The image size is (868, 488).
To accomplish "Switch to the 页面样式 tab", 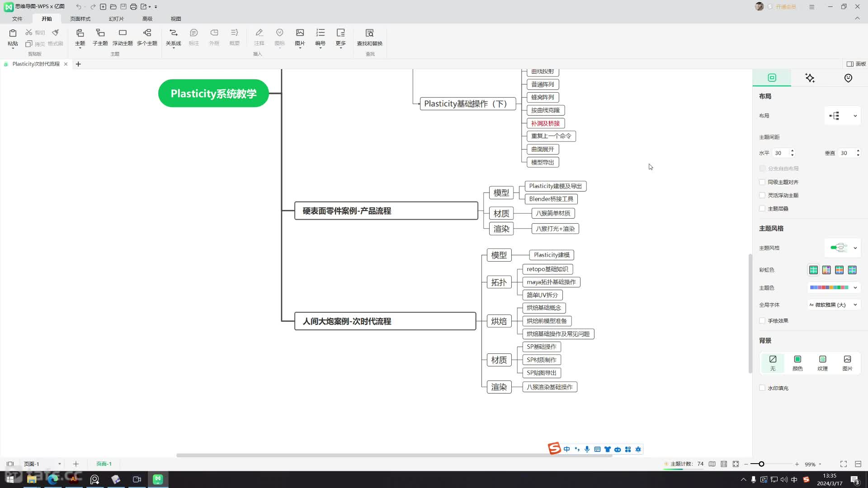I will pos(80,19).
